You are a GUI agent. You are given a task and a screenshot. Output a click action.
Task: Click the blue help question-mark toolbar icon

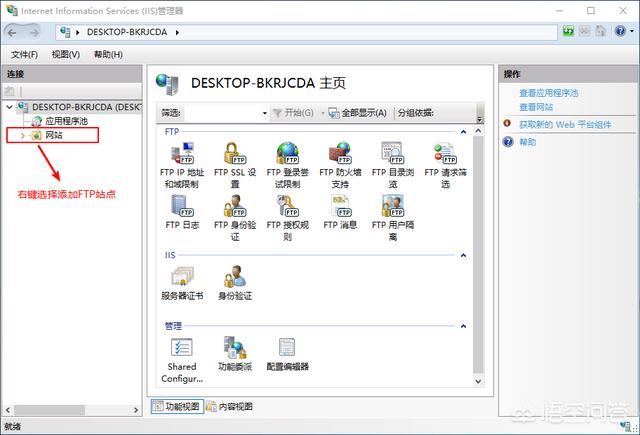[x=620, y=31]
